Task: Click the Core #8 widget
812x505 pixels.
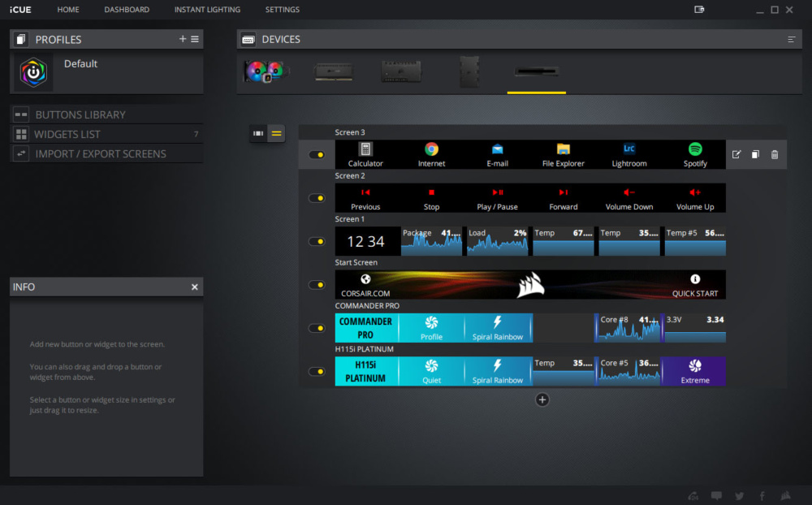Action: pyautogui.click(x=629, y=328)
